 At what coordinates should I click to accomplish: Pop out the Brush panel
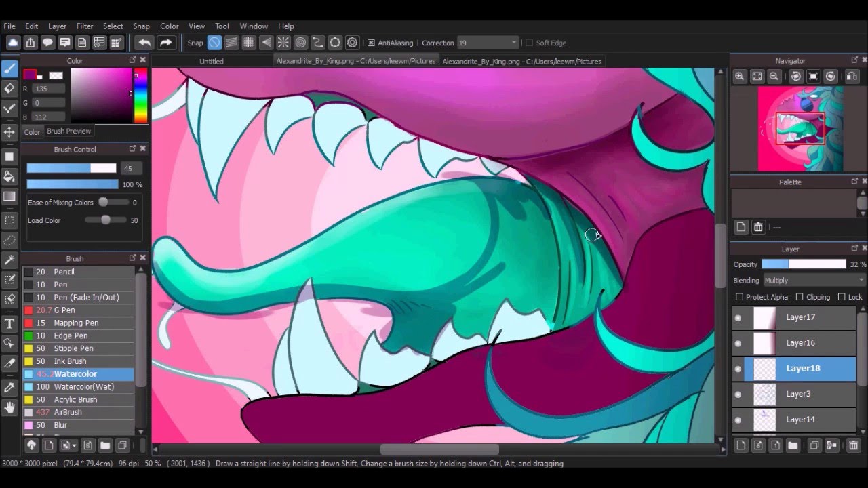132,258
